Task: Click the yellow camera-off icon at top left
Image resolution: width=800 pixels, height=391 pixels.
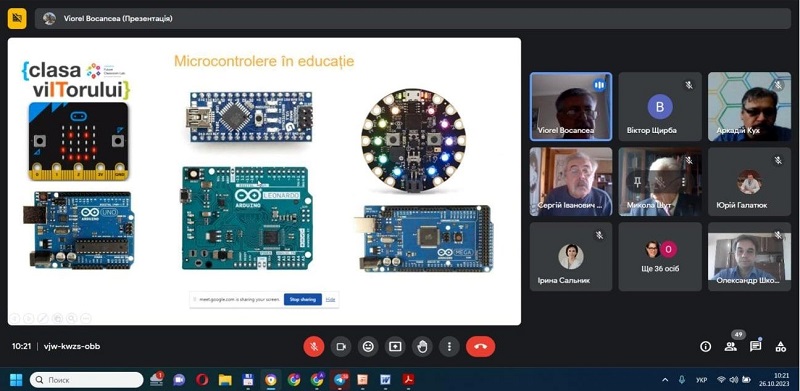Action: 17,19
